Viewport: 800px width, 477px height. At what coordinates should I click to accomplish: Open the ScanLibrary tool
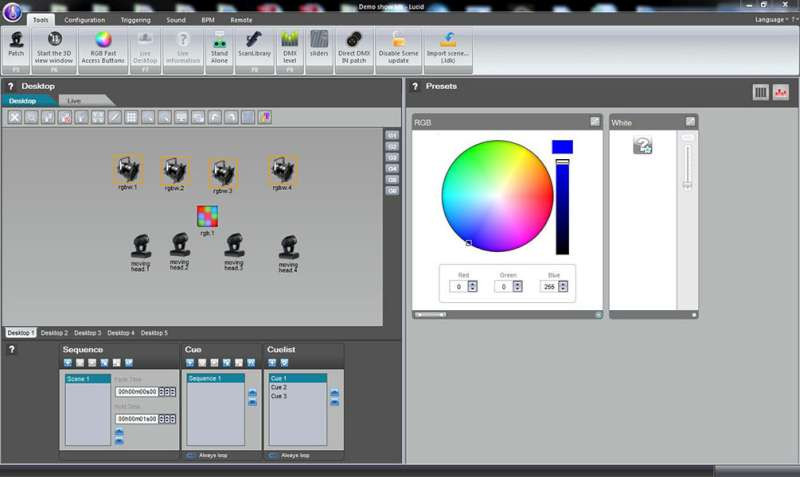[x=255, y=44]
